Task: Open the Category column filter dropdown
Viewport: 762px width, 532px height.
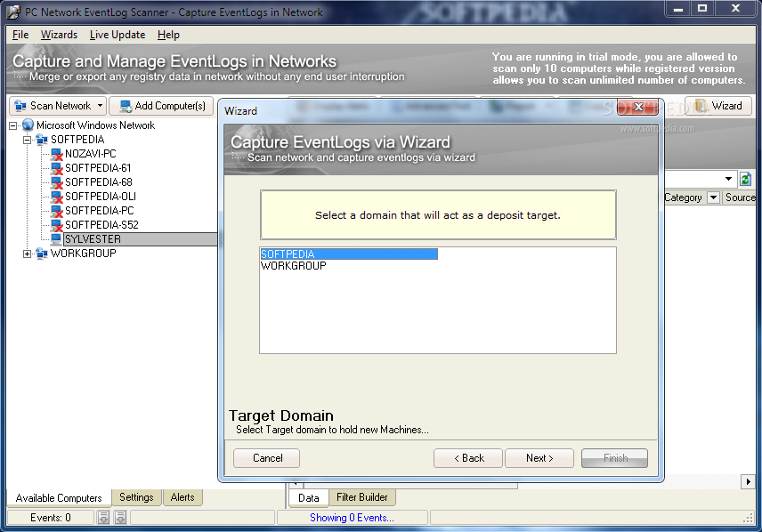Action: click(713, 197)
